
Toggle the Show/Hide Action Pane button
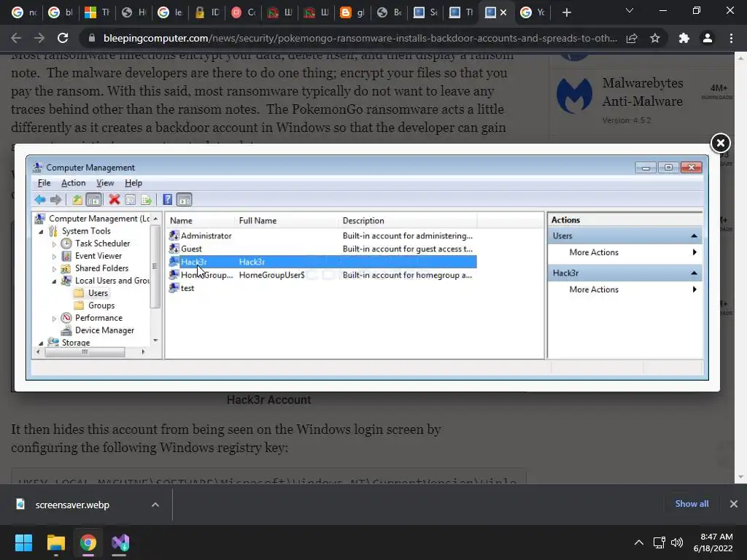pos(184,200)
